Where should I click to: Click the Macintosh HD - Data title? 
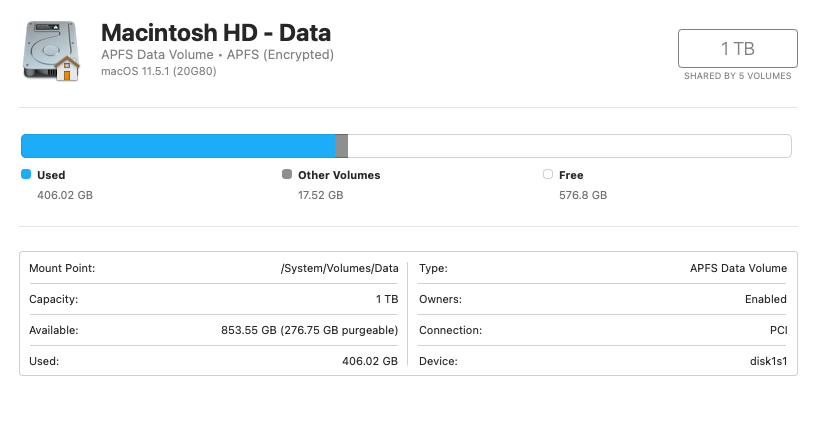[x=216, y=32]
